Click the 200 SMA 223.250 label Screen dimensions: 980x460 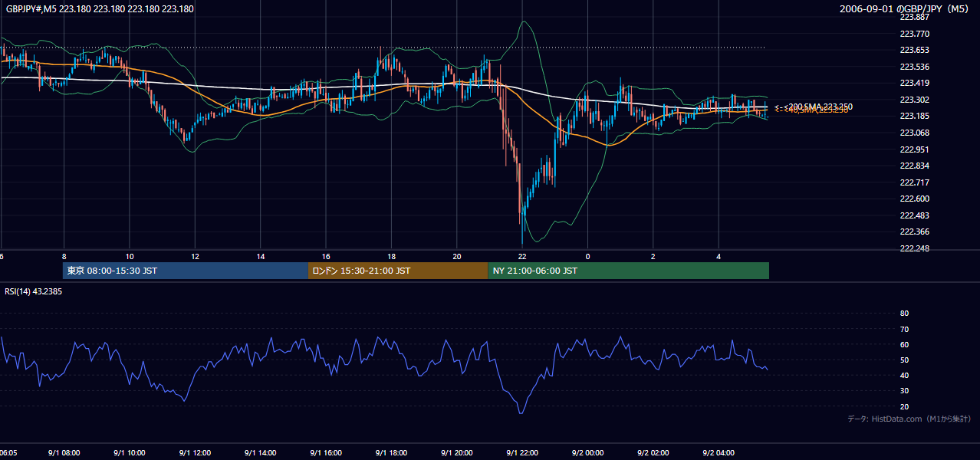[819, 107]
